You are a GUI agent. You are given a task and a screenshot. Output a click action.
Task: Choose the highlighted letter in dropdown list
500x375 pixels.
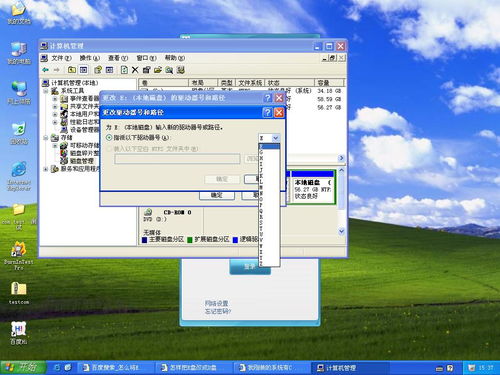(269, 146)
